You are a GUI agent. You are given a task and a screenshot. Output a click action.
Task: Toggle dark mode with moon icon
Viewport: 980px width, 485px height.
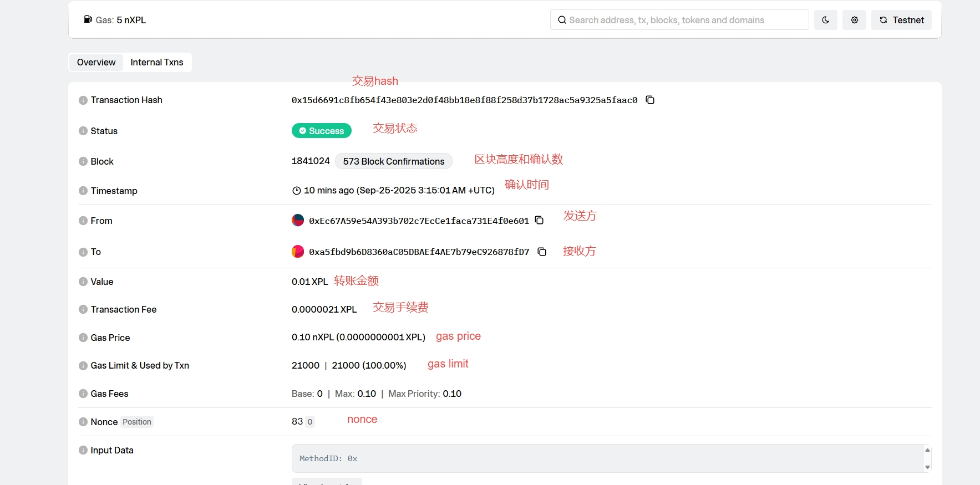(825, 20)
